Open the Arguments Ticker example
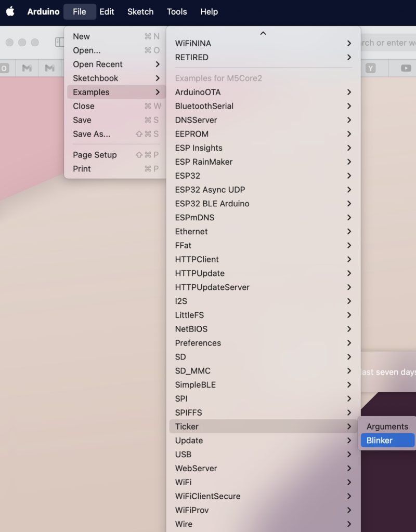Viewport: 416px width, 532px height. (387, 426)
